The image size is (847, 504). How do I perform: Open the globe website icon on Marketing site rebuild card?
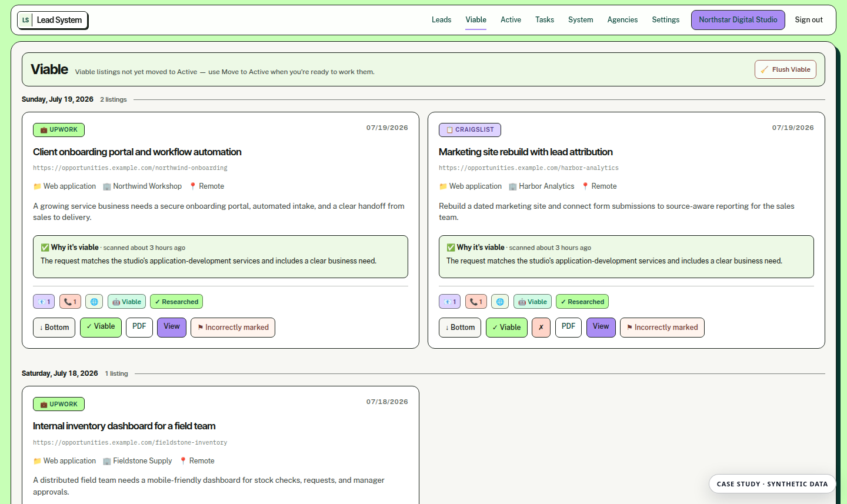click(500, 302)
